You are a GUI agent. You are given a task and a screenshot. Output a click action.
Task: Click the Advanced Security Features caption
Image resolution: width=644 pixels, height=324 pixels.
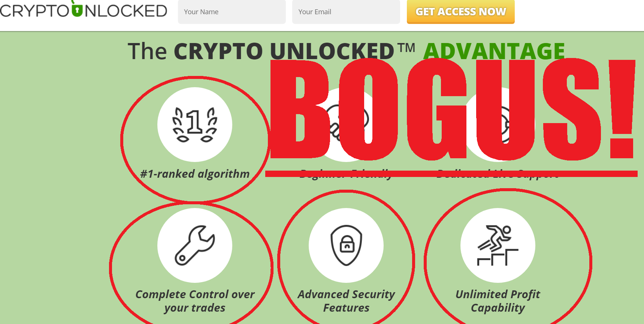pos(346,301)
